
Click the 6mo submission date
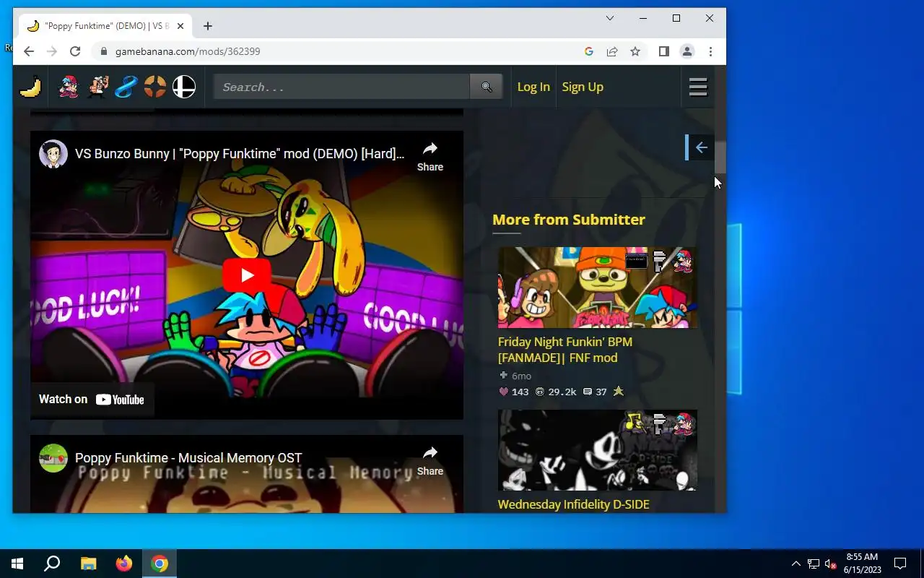click(x=521, y=376)
